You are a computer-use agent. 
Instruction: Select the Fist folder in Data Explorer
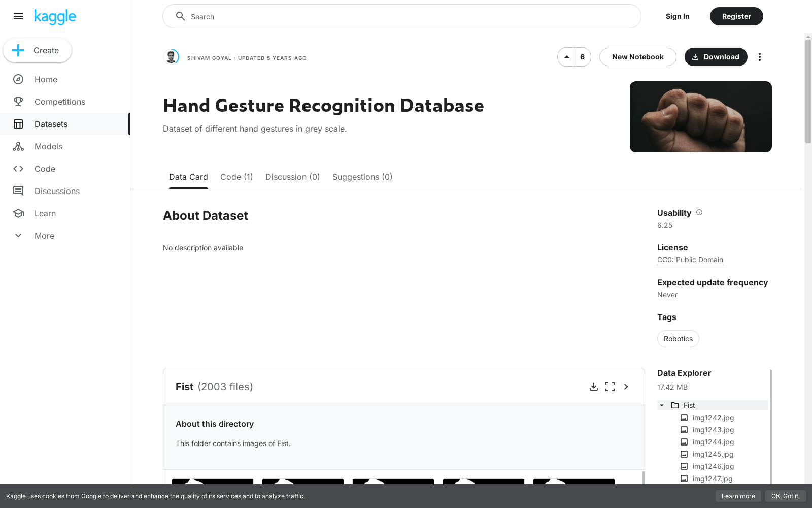713,405
